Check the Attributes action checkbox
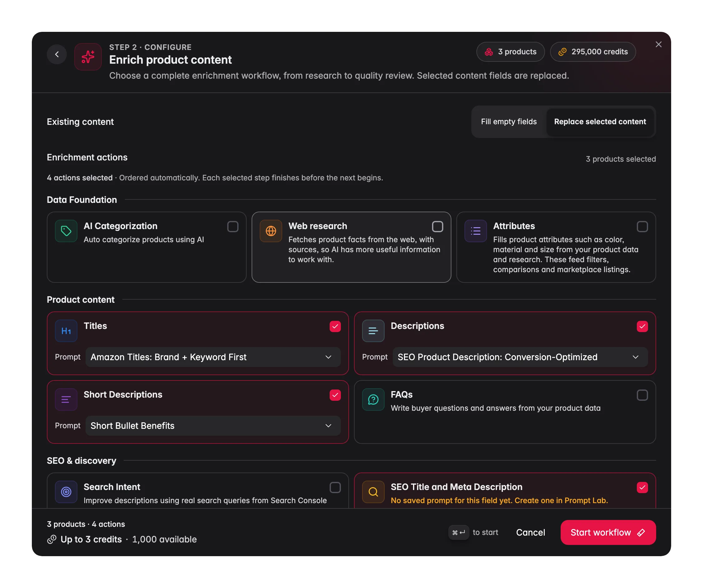Viewport: 703px width, 588px height. [x=642, y=227]
